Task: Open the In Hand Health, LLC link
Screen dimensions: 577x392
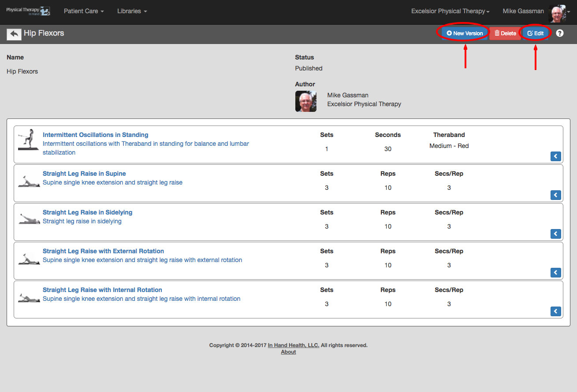Action: point(293,345)
